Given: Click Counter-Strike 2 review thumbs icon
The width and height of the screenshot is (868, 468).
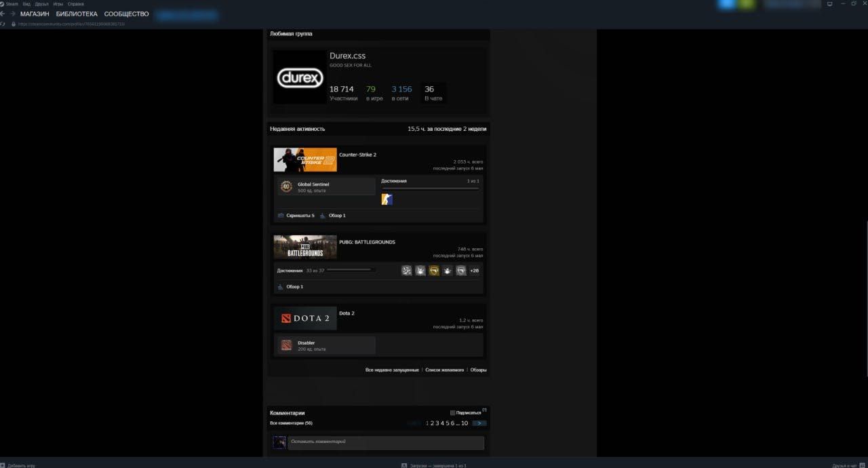Looking at the screenshot, I should (323, 216).
